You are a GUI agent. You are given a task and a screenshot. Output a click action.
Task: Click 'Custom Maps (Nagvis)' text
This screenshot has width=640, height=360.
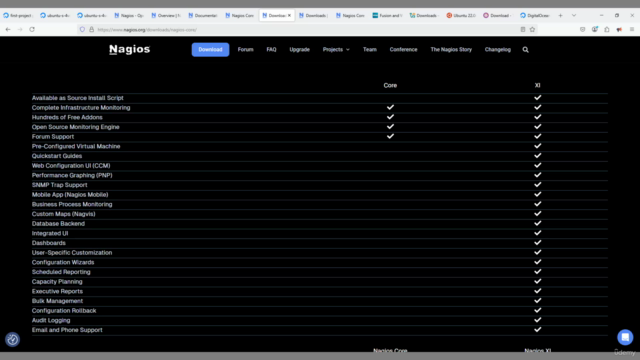(x=63, y=214)
